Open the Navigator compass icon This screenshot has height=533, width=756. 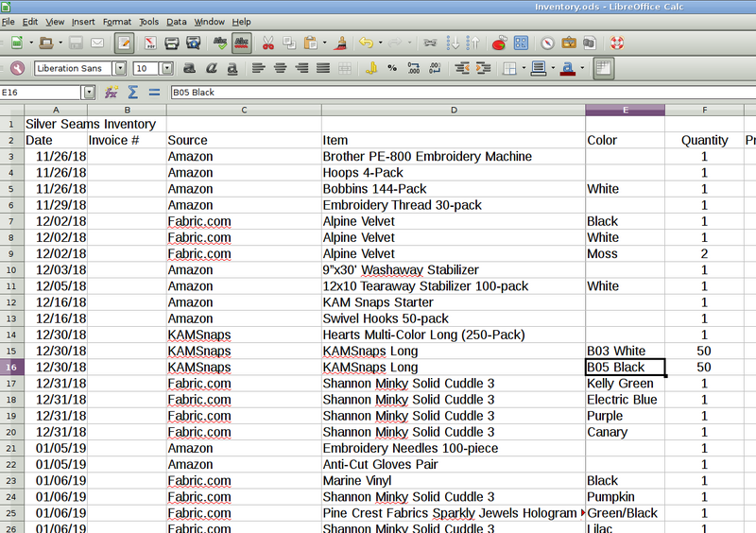pos(547,43)
